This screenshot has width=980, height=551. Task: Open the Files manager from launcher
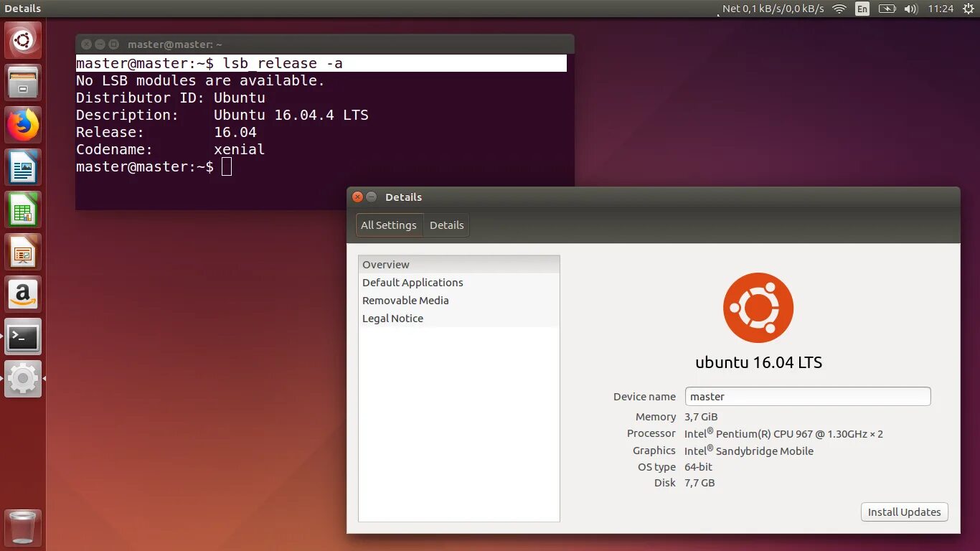tap(23, 83)
